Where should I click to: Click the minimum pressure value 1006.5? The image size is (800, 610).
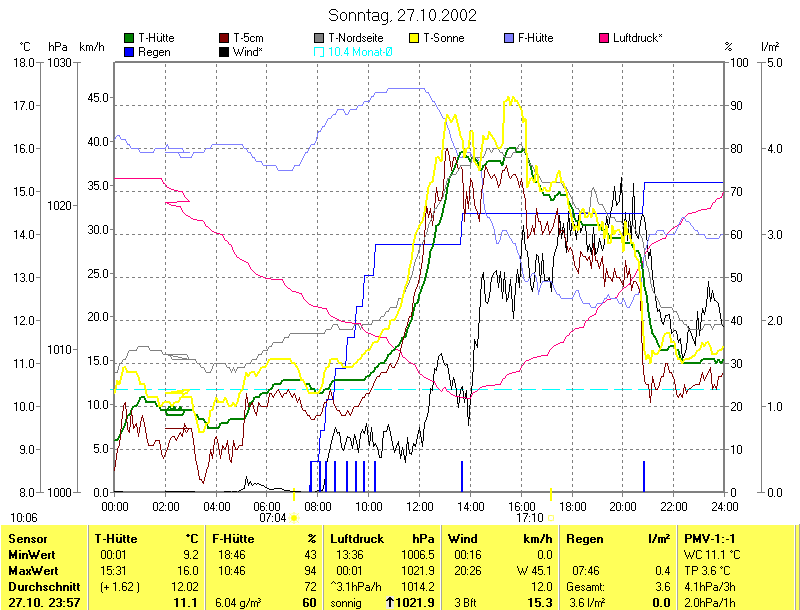coord(418,555)
